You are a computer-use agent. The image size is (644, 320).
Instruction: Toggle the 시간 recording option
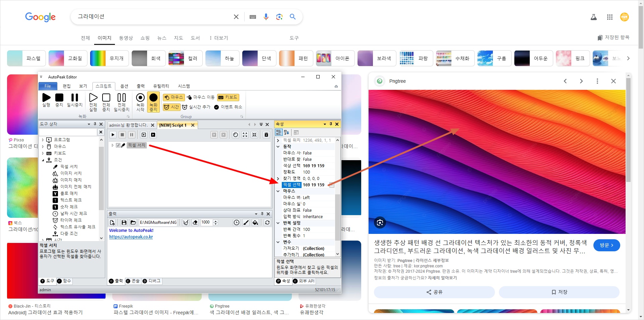[x=172, y=107]
